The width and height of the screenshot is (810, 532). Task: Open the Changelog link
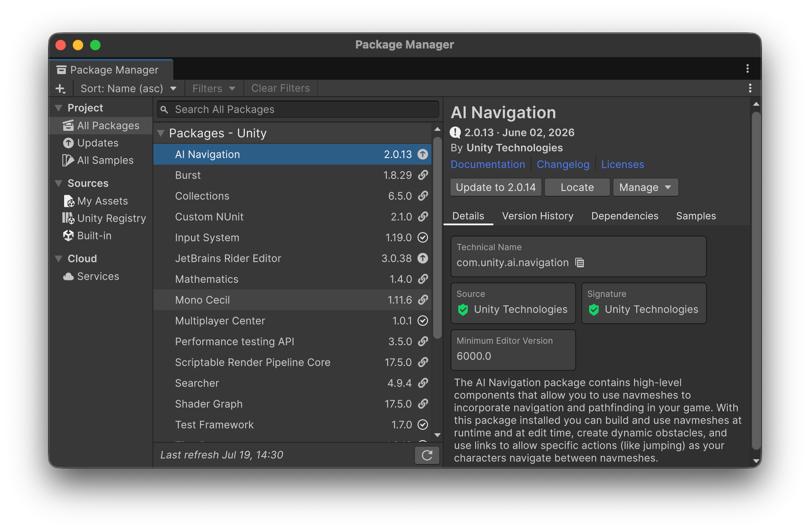(x=563, y=165)
